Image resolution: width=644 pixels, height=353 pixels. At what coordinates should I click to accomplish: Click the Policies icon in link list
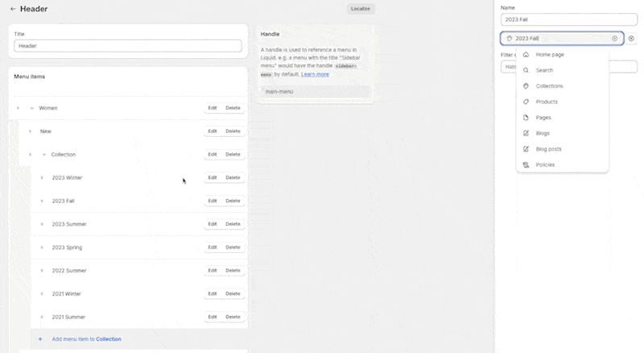(x=526, y=165)
